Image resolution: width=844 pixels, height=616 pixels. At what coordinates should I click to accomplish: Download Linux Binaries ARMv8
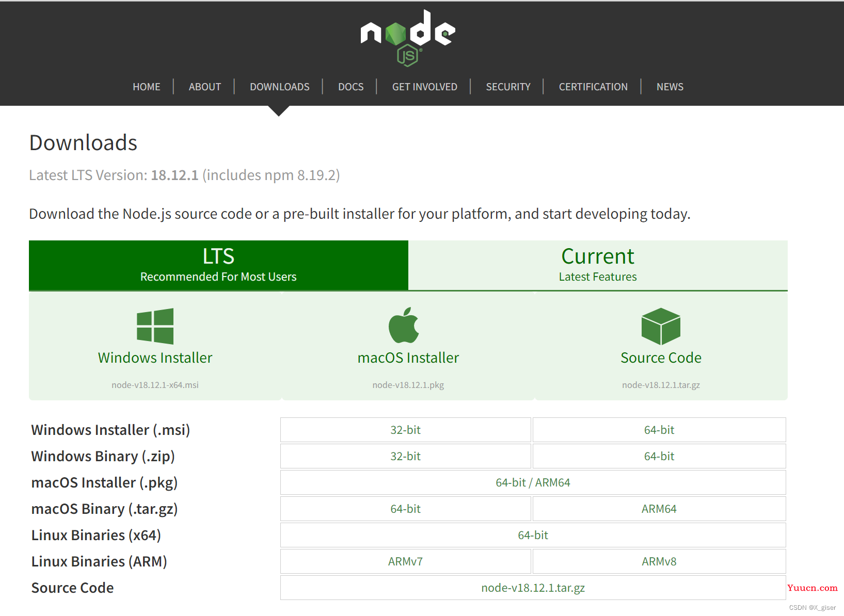(659, 561)
